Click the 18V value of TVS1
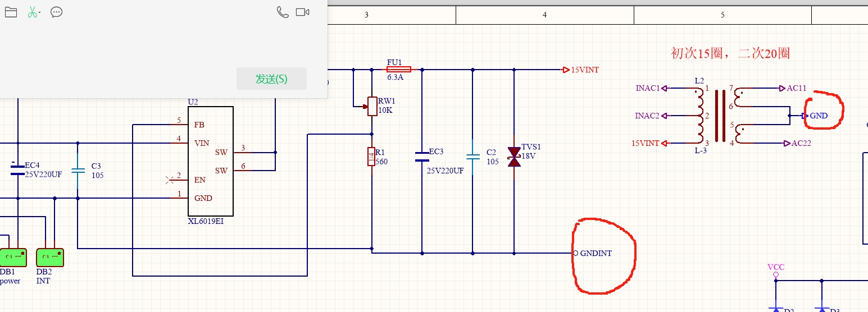Screen dimensions: 868x312 coord(529,156)
